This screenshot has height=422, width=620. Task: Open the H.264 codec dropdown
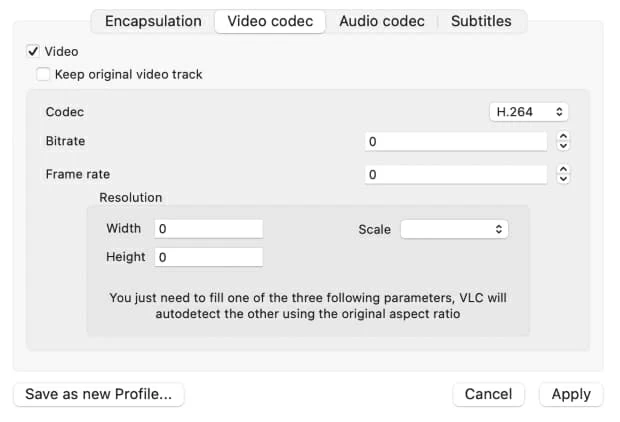coord(529,112)
